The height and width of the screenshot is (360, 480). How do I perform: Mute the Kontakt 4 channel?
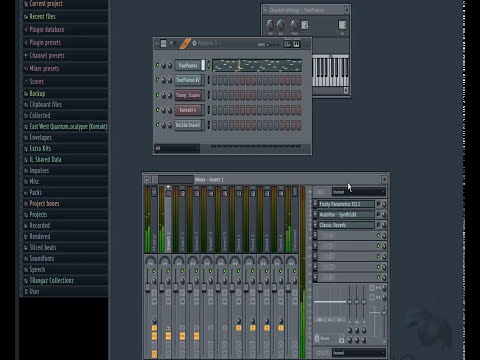pos(157,110)
